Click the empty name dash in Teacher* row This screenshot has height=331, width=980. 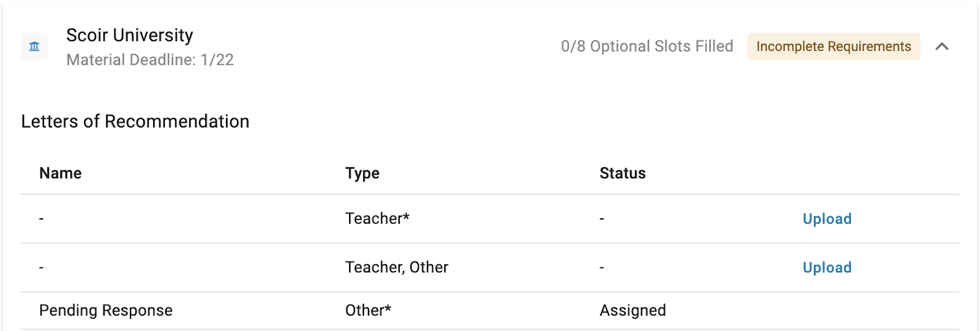coord(41,219)
